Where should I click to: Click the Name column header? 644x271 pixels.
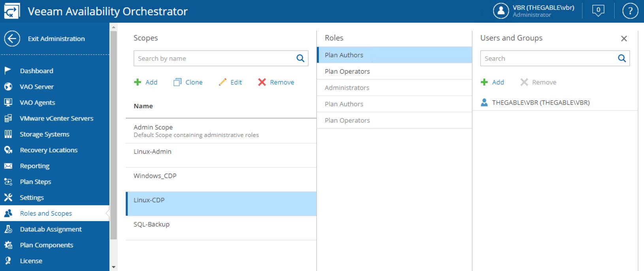coord(143,106)
